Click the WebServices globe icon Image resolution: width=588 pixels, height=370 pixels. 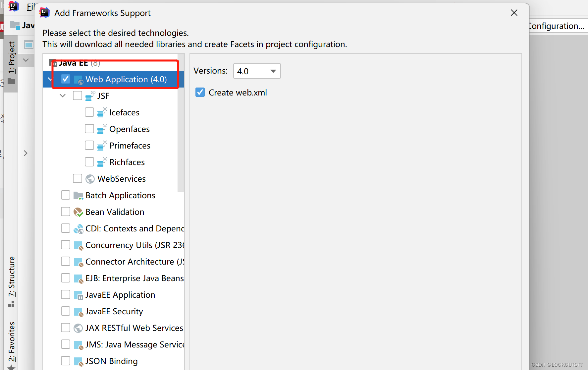pos(90,179)
